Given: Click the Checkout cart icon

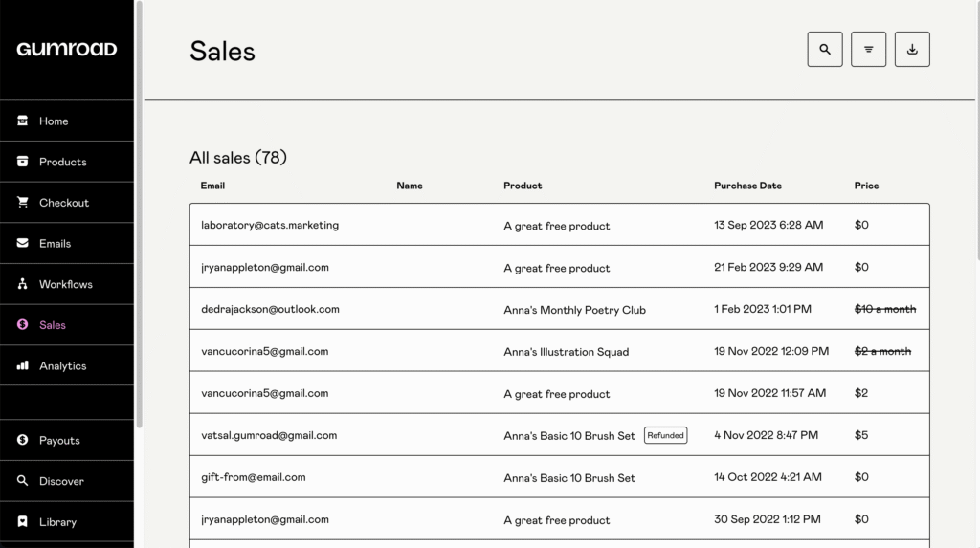Looking at the screenshot, I should (23, 203).
